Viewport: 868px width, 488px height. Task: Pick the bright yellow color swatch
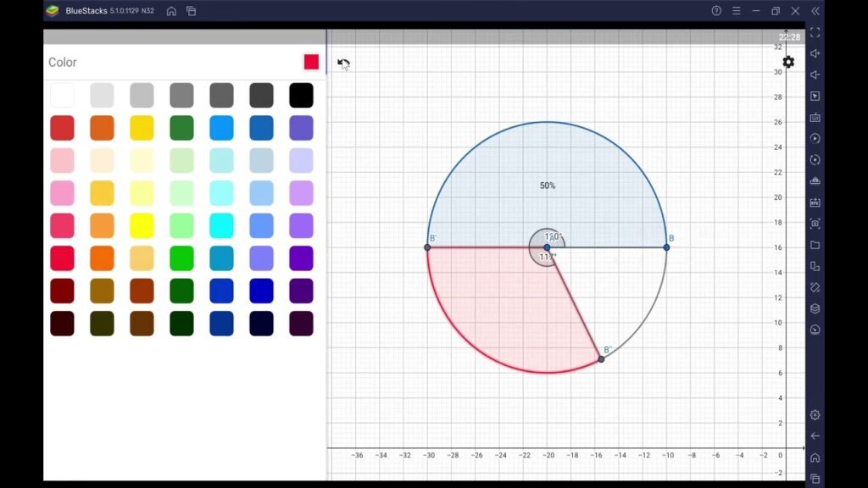point(142,225)
